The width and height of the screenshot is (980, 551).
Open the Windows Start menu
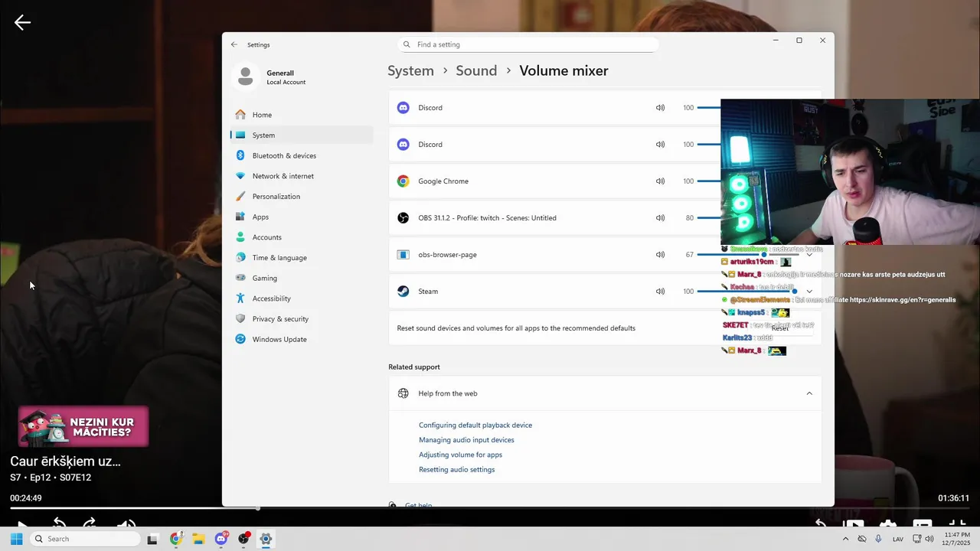(x=16, y=539)
